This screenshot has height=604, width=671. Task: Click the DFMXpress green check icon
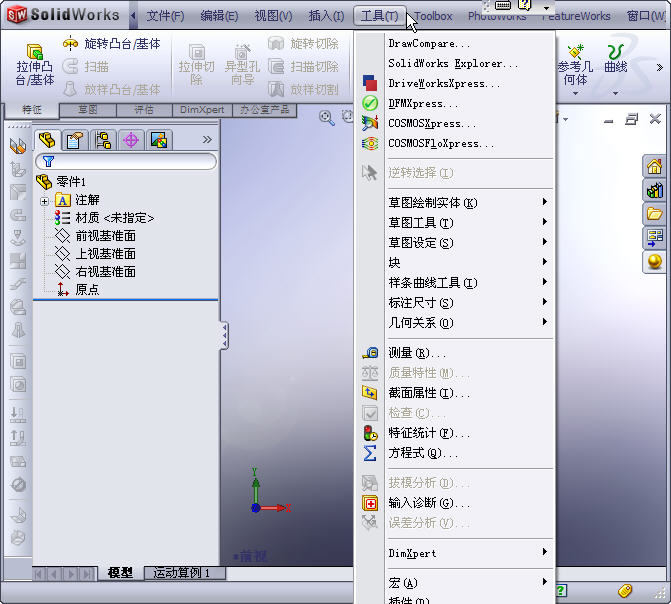(370, 103)
